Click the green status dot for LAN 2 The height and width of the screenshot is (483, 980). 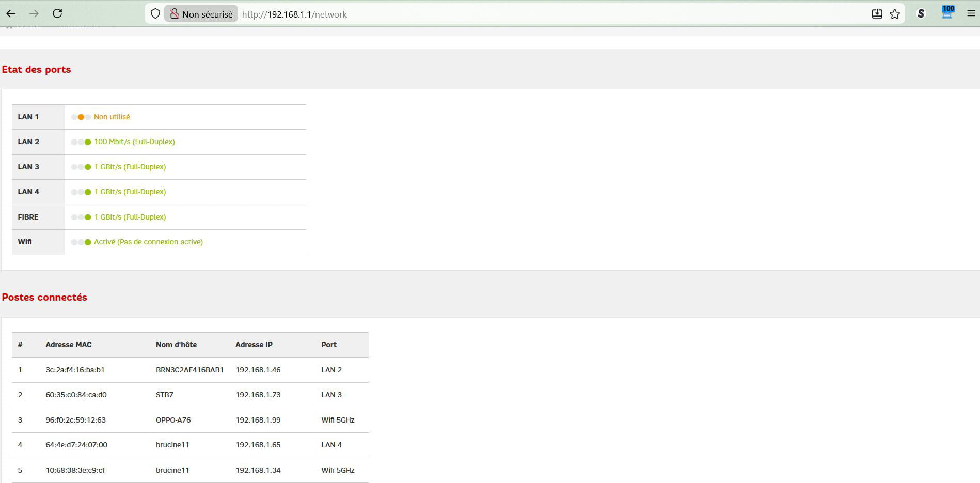click(x=88, y=142)
